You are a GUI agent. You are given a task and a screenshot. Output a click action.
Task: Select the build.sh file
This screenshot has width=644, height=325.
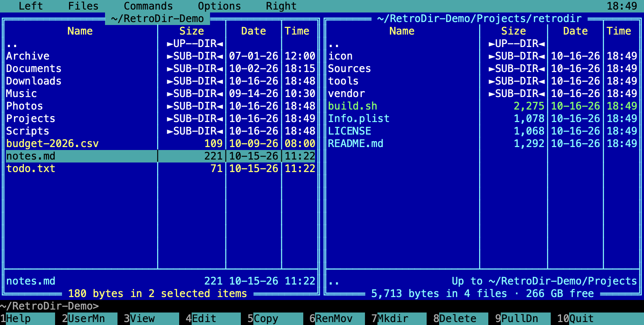tap(482, 106)
